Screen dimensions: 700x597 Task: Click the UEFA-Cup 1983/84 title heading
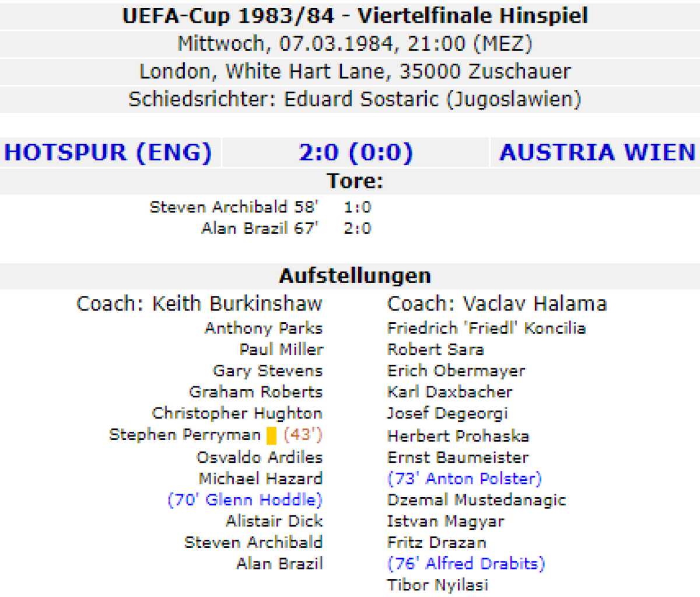pos(355,16)
